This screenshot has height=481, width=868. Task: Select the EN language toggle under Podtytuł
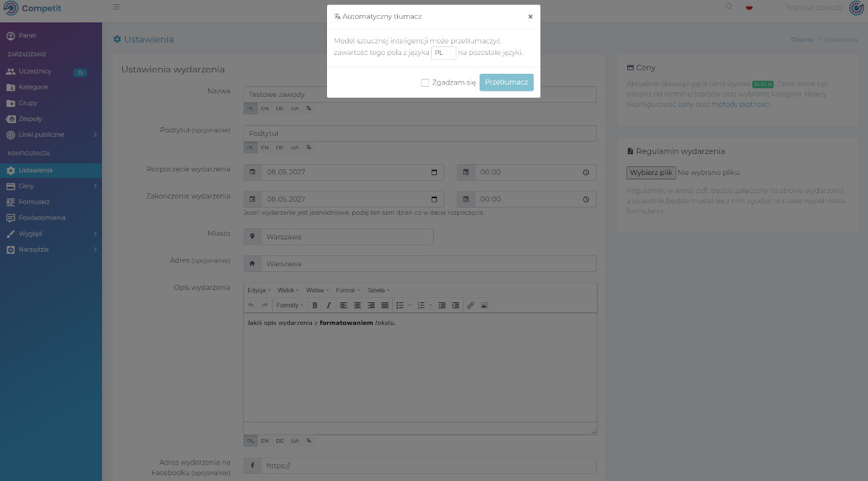click(265, 147)
